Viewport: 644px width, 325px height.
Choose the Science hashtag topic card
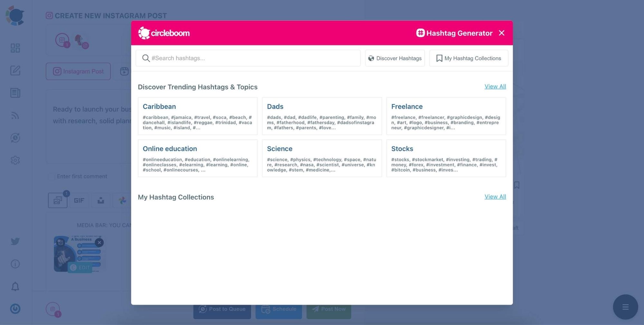pyautogui.click(x=322, y=158)
